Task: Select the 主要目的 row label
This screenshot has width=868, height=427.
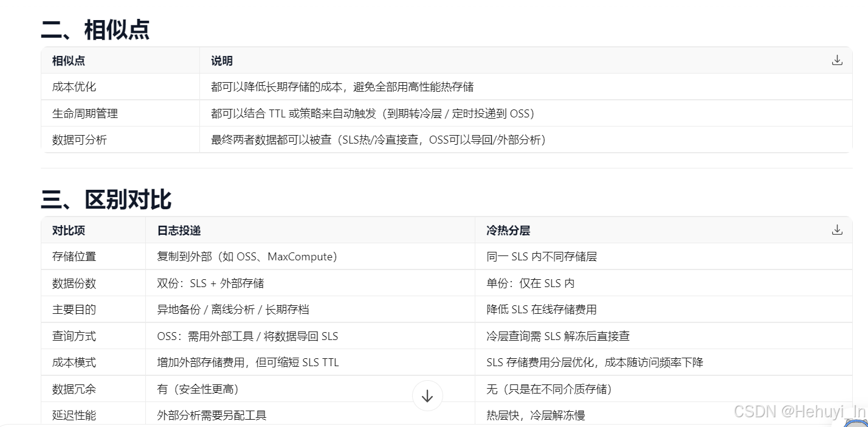Action: tap(74, 310)
